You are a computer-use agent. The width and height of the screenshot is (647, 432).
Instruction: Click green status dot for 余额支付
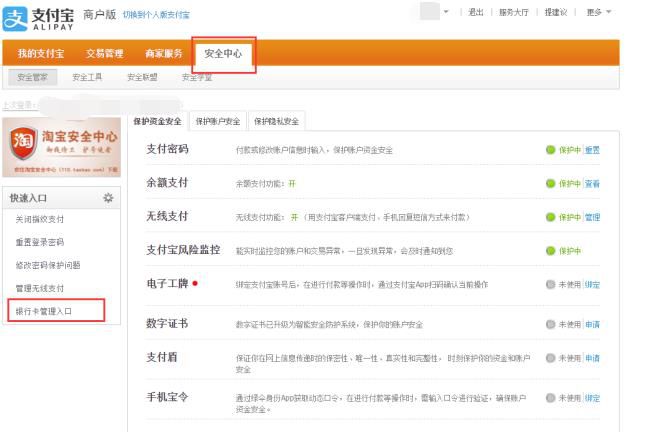[550, 184]
